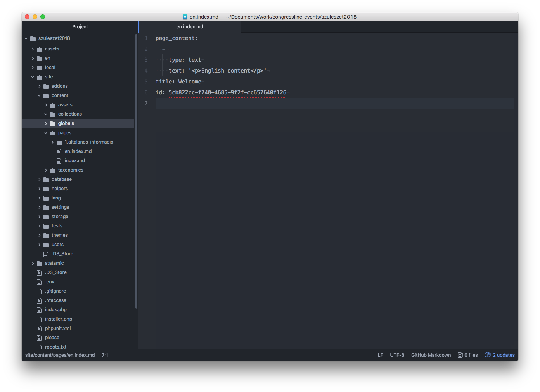
Task: Select the Project panel header tab
Action: coord(80,27)
